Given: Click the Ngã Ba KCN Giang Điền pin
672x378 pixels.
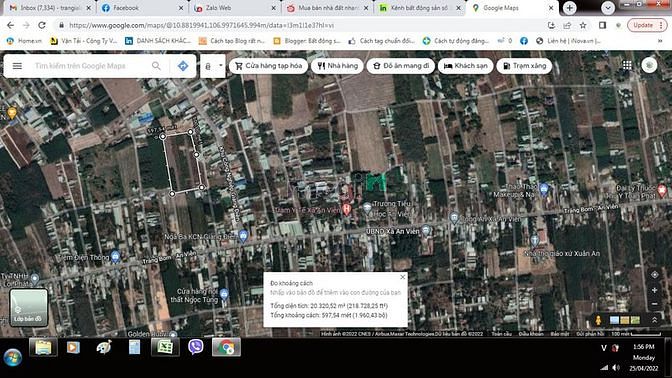Looking at the screenshot, I should pyautogui.click(x=243, y=235).
